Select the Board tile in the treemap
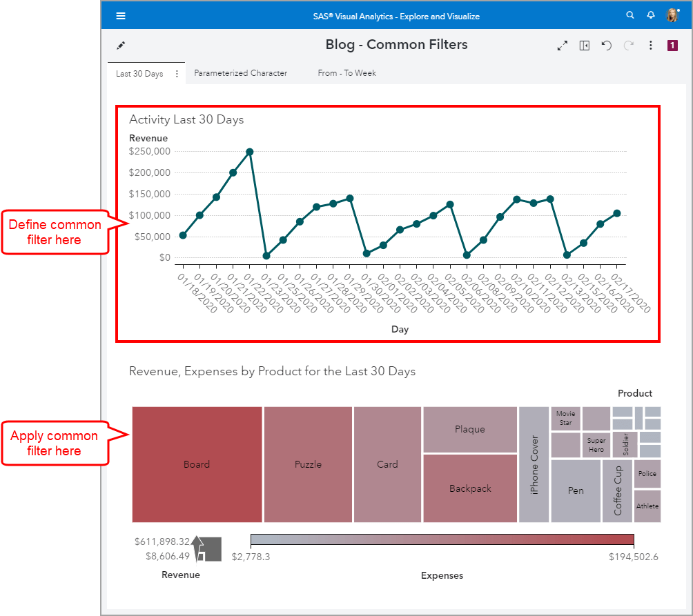693x616 pixels. 197,464
